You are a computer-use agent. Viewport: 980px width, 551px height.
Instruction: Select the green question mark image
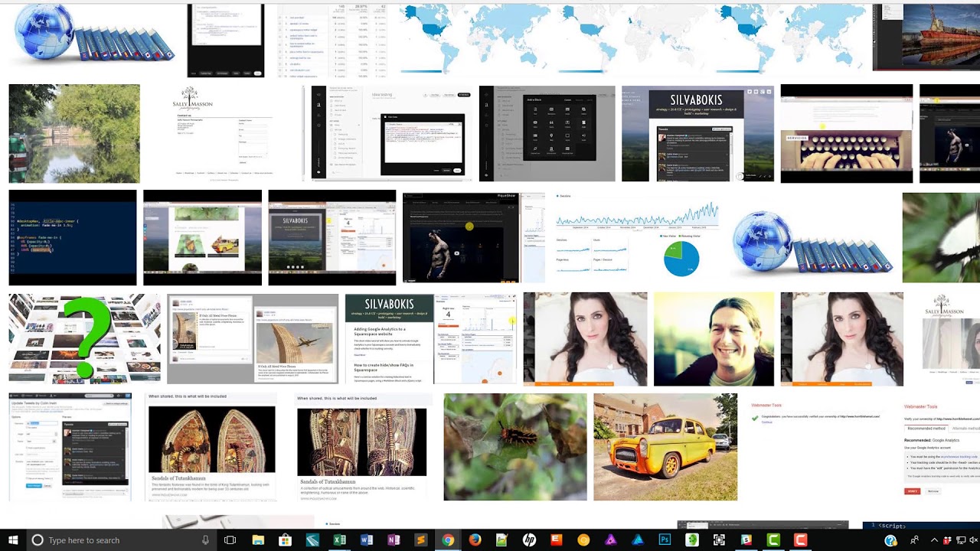pos(84,338)
